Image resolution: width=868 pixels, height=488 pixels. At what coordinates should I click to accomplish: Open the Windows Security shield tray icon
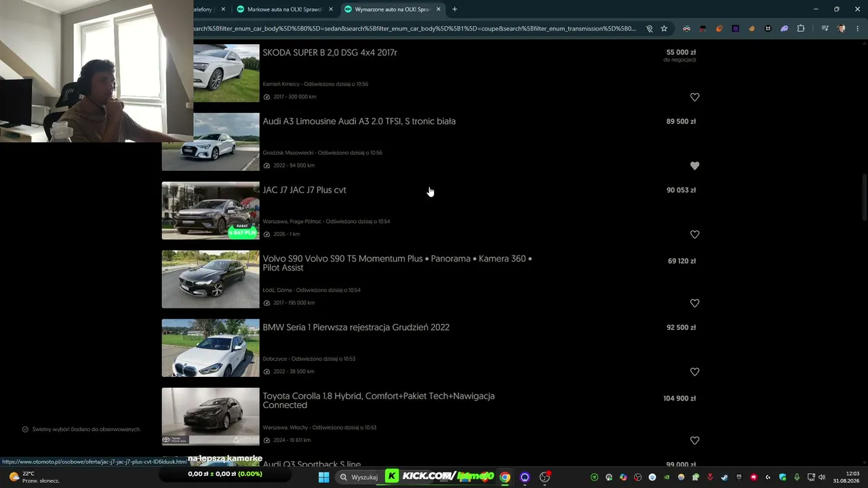tap(783, 477)
